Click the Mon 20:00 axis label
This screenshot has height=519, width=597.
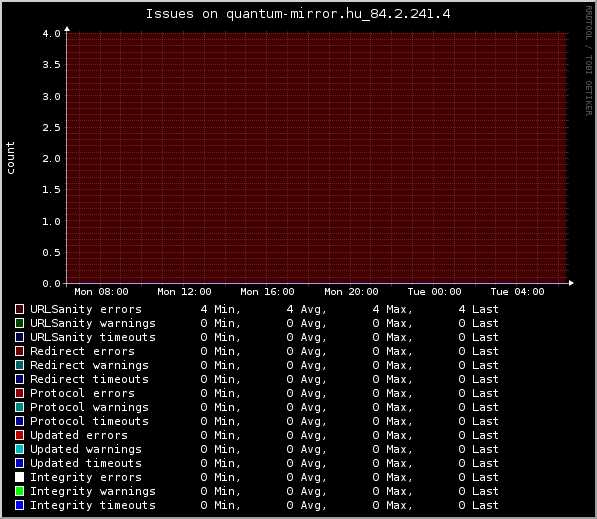[351, 292]
